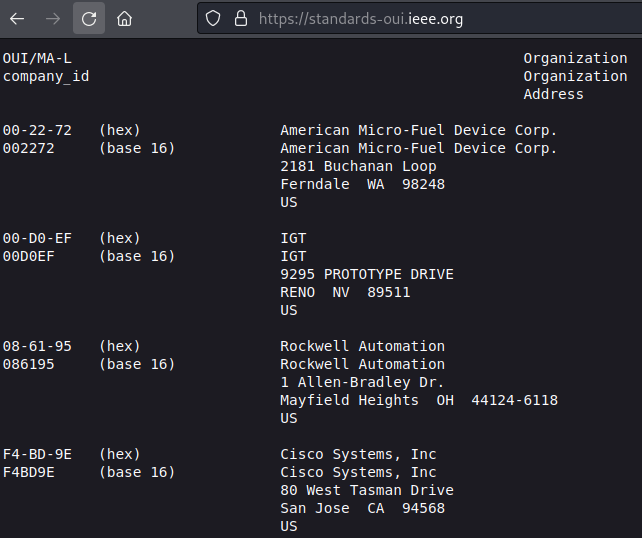Click '2181 Buchanan Loop' address line
This screenshot has height=538, width=642.
[x=358, y=167]
